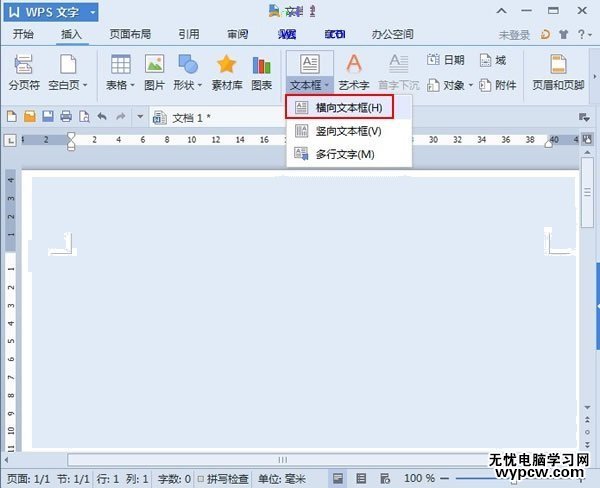Click the drop cap (首字下沉) icon
This screenshot has width=600, height=488.
click(x=398, y=64)
